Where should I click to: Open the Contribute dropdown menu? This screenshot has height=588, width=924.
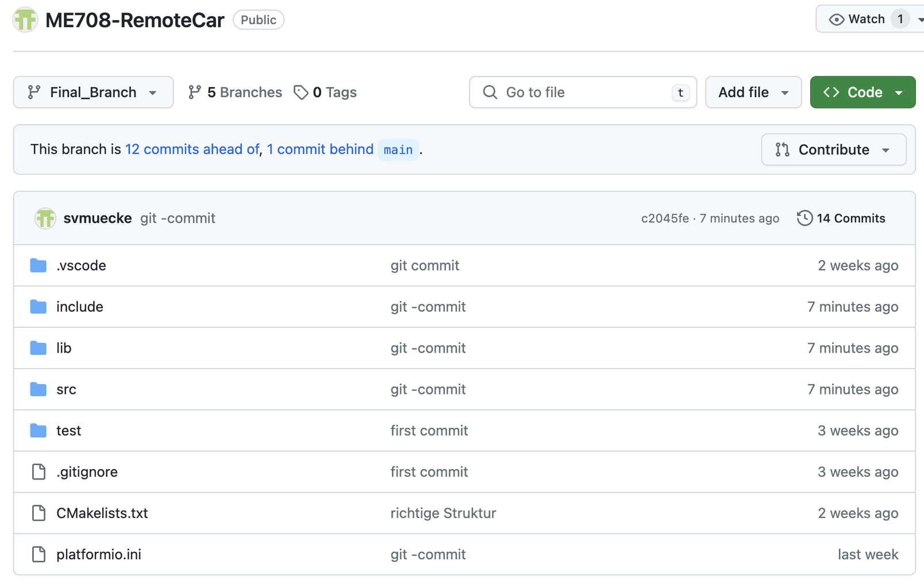pos(833,150)
